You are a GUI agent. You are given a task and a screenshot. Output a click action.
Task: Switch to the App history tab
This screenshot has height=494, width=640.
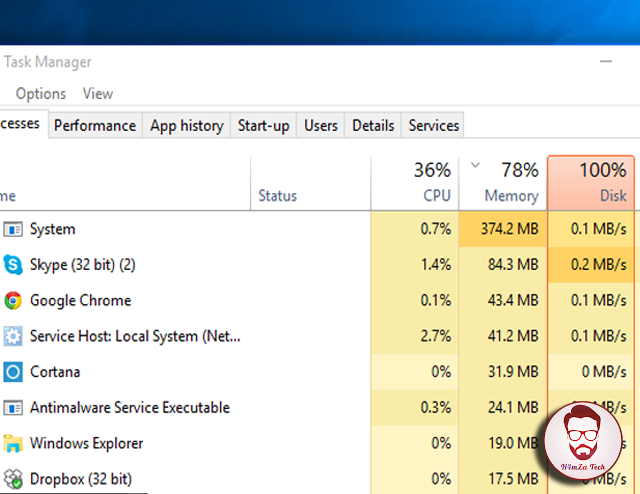pyautogui.click(x=187, y=125)
